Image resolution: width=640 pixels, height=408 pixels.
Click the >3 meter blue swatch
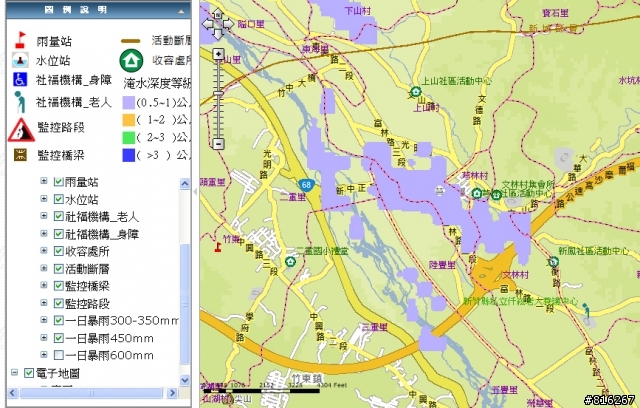pos(129,155)
